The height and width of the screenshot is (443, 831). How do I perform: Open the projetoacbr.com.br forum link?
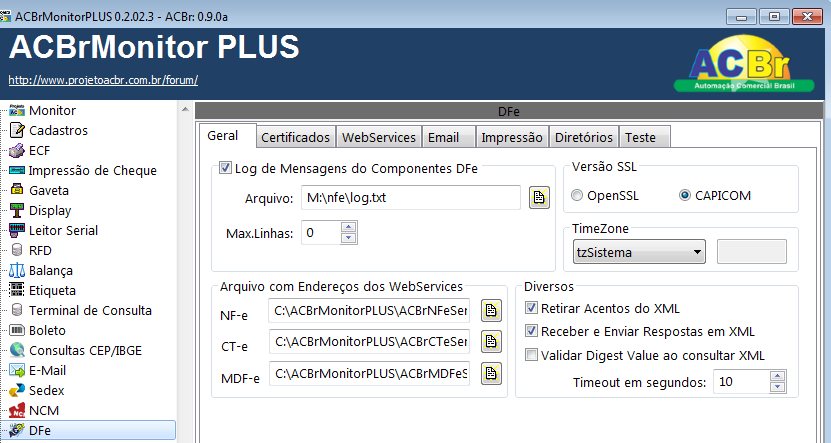(x=103, y=80)
